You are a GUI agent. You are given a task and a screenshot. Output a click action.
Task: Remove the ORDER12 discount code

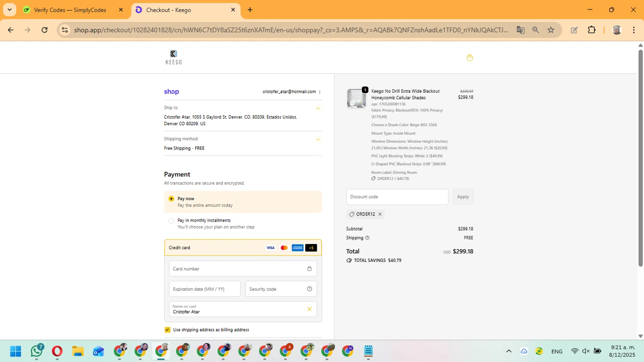[380, 214]
